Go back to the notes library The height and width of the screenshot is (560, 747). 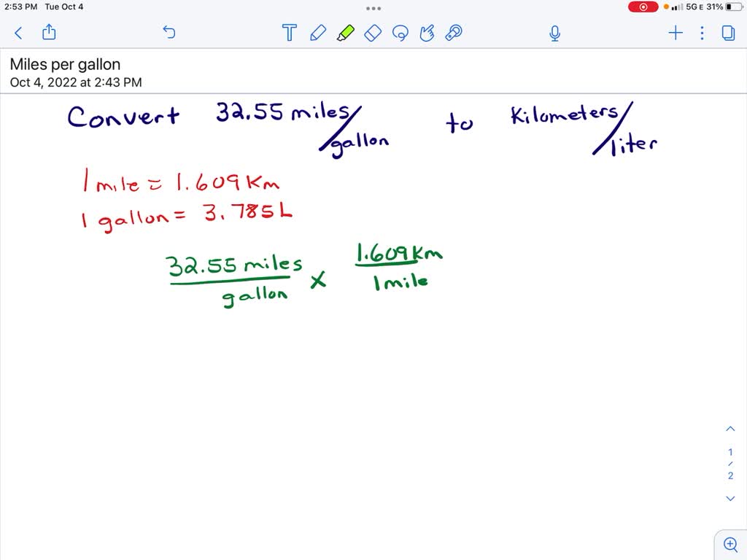coord(18,33)
